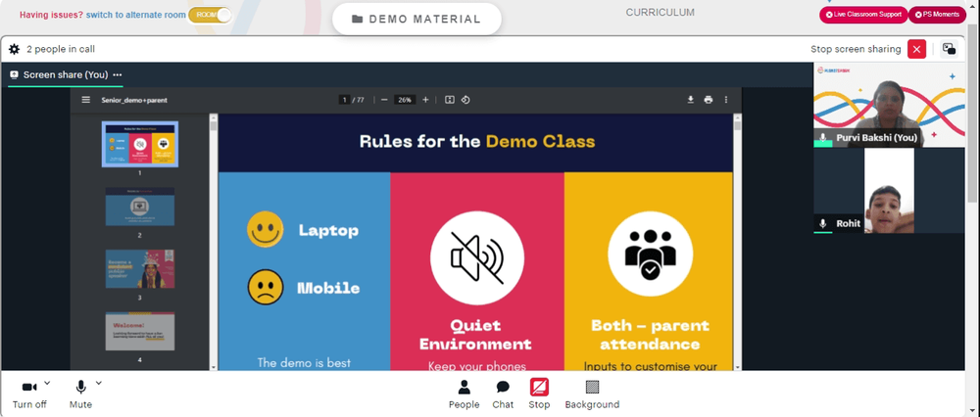This screenshot has width=980, height=417.
Task: Rotate the PDF counterclockwise
Action: tap(465, 100)
